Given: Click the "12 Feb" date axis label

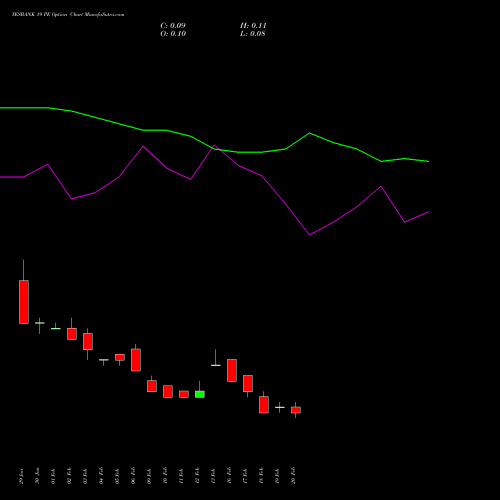Looking at the screenshot, I should click(x=198, y=476).
